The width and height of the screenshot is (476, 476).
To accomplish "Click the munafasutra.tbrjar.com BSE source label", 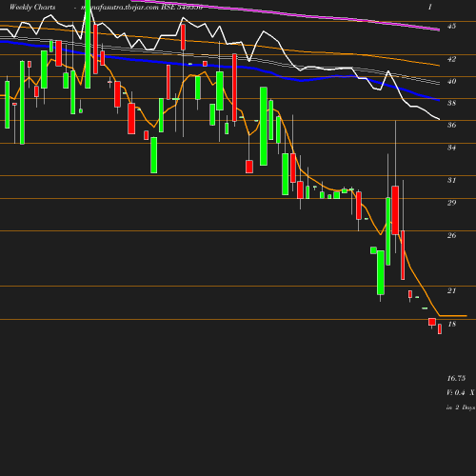I will 142,7.
